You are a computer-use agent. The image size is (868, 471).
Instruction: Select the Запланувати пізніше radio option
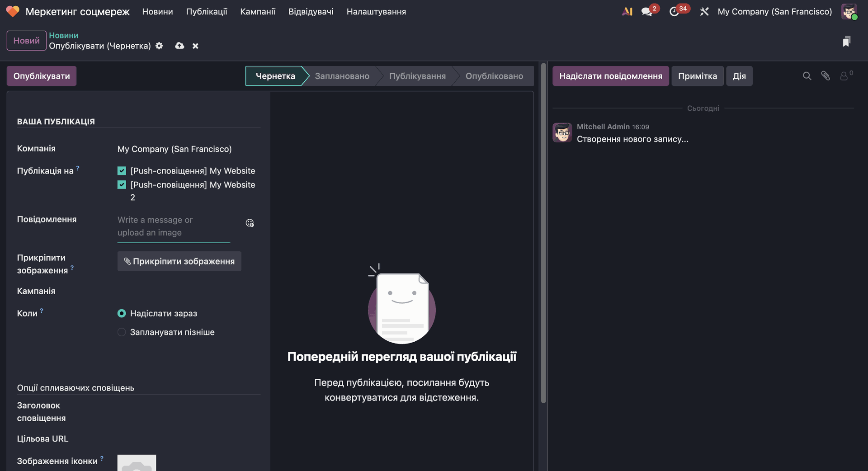(122, 332)
